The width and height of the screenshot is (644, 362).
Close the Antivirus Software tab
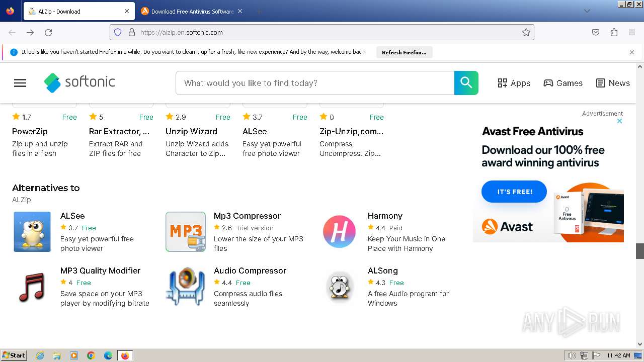pos(240,11)
